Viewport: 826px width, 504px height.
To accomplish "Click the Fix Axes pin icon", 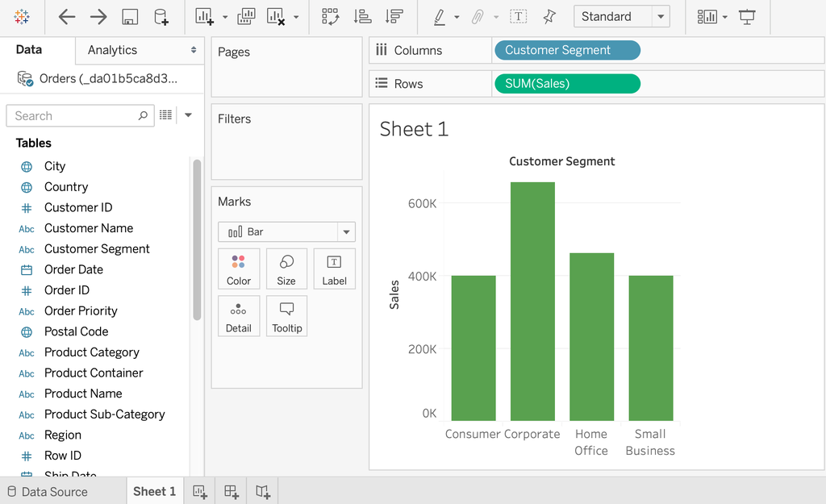I will tap(551, 16).
